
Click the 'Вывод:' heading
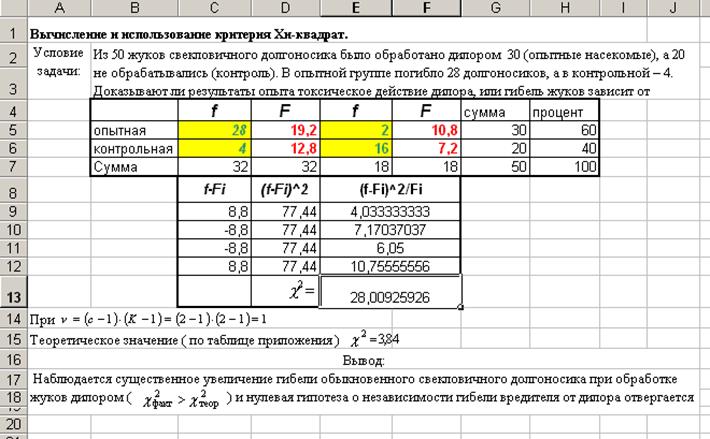[x=364, y=360]
